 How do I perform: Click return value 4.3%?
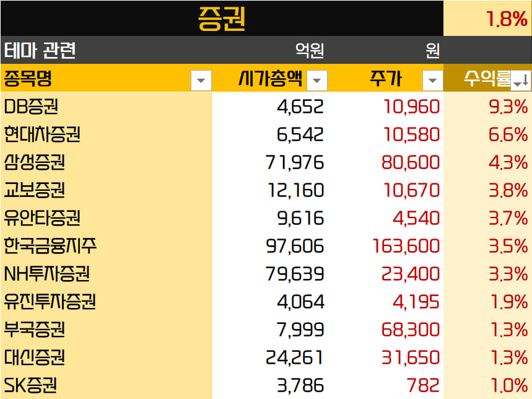pos(508,162)
